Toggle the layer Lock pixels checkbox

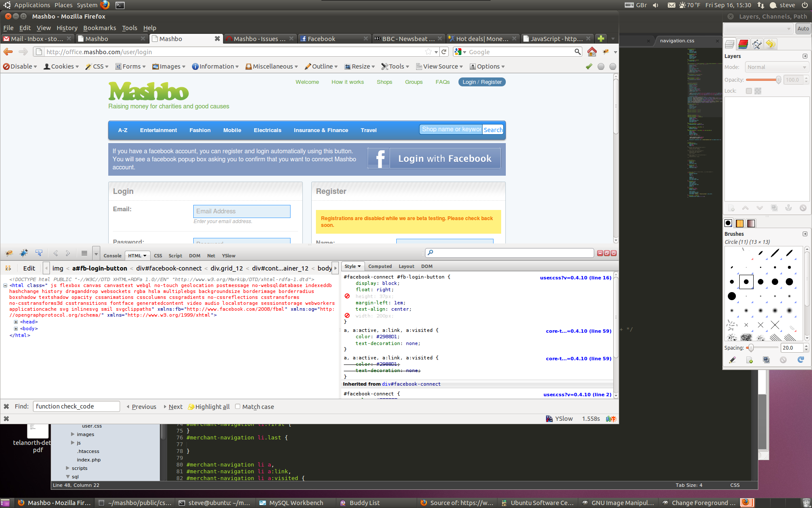(749, 91)
